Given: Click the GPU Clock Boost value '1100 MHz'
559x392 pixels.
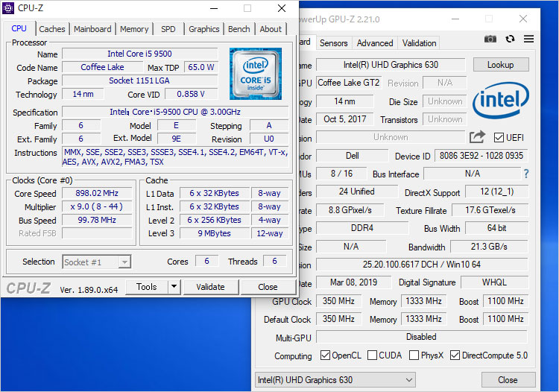Looking at the screenshot, I should tap(505, 301).
